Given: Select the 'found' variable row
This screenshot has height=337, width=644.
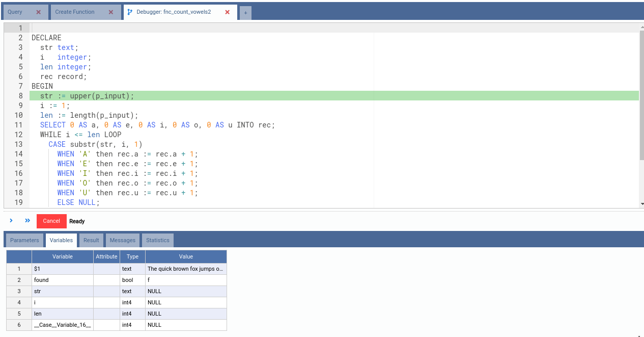Looking at the screenshot, I should pyautogui.click(x=62, y=280).
